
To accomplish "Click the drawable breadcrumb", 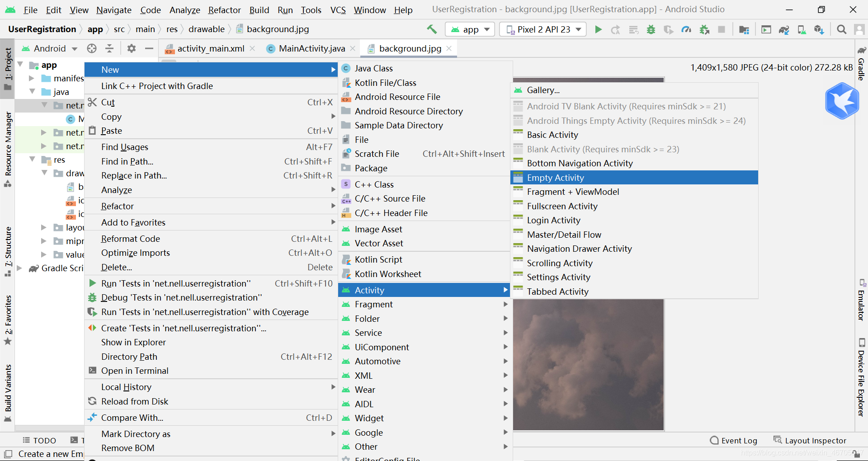I will pos(206,29).
